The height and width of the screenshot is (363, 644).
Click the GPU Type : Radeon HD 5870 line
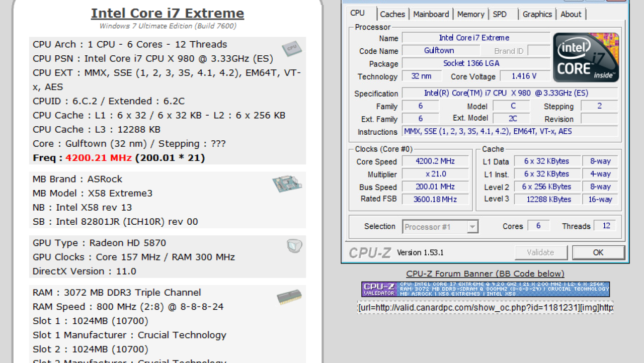(x=99, y=243)
